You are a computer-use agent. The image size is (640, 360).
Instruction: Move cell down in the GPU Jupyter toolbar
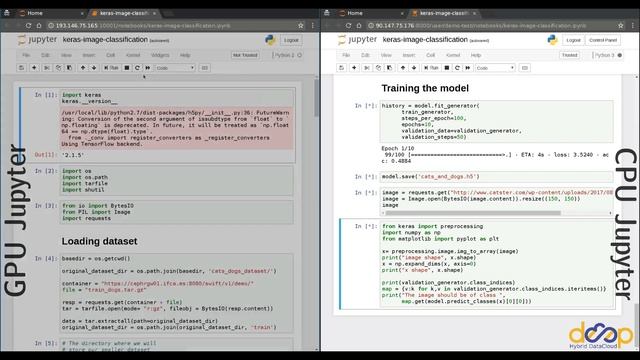tap(94, 68)
